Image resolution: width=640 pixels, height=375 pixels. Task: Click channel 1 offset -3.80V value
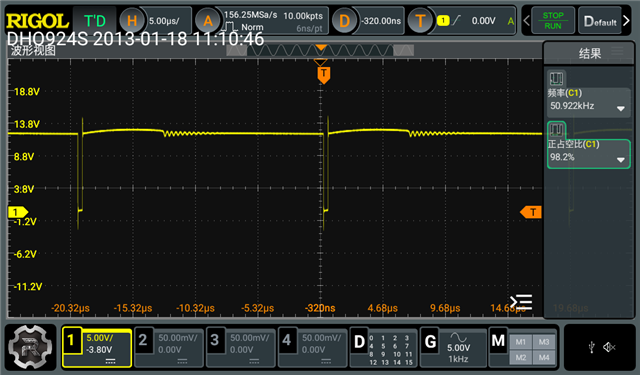(99, 350)
